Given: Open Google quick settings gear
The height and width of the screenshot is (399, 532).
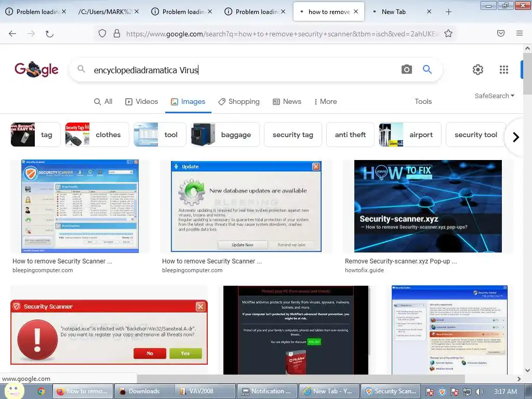Looking at the screenshot, I should (478, 70).
